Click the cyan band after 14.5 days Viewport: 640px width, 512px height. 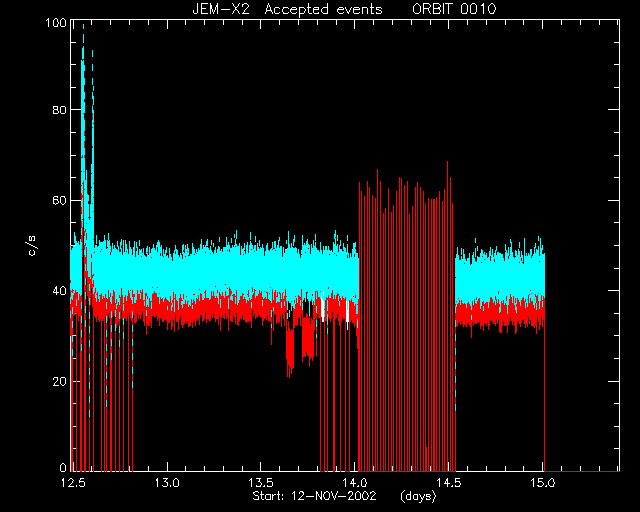tap(500, 278)
